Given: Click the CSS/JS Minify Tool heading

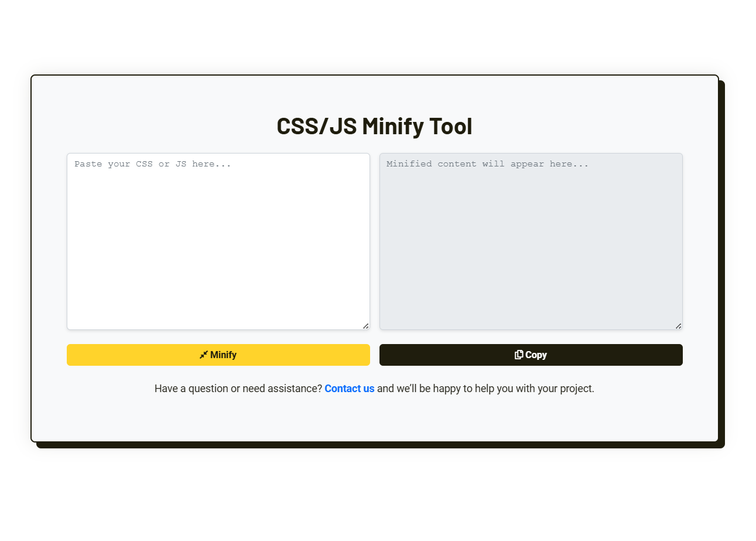Looking at the screenshot, I should [x=374, y=126].
